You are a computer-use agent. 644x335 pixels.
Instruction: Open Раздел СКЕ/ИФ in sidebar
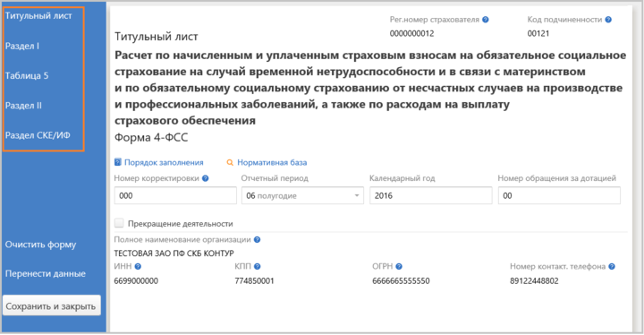pyautogui.click(x=38, y=135)
